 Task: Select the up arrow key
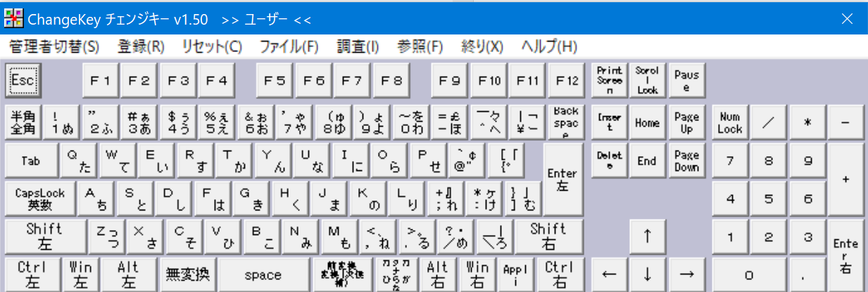click(648, 236)
